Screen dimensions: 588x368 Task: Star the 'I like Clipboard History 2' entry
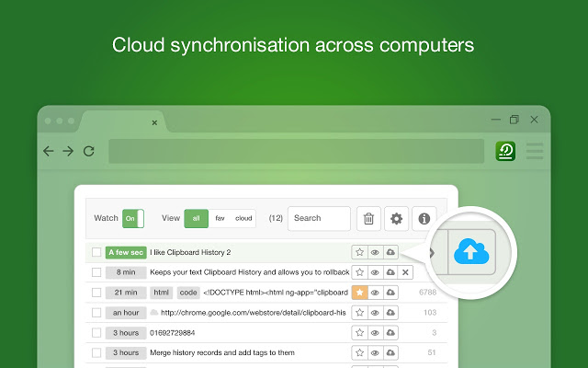click(x=360, y=252)
